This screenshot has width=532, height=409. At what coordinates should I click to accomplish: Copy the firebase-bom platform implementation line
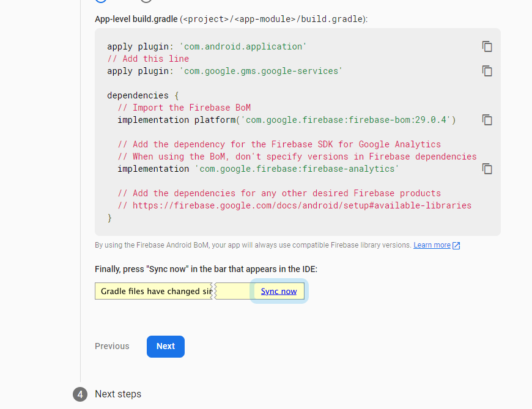(x=487, y=120)
